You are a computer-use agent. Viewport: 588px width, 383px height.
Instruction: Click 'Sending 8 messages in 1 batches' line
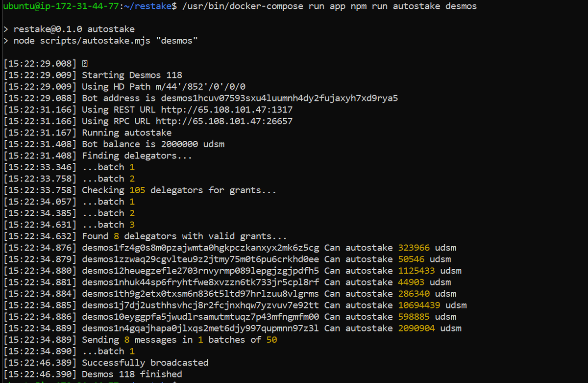179,340
